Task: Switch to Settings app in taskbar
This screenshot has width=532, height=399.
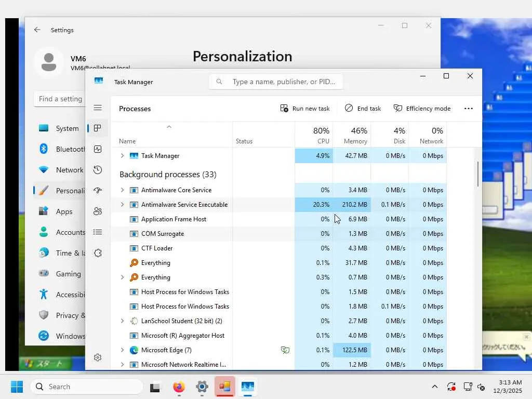Action: [x=202, y=387]
